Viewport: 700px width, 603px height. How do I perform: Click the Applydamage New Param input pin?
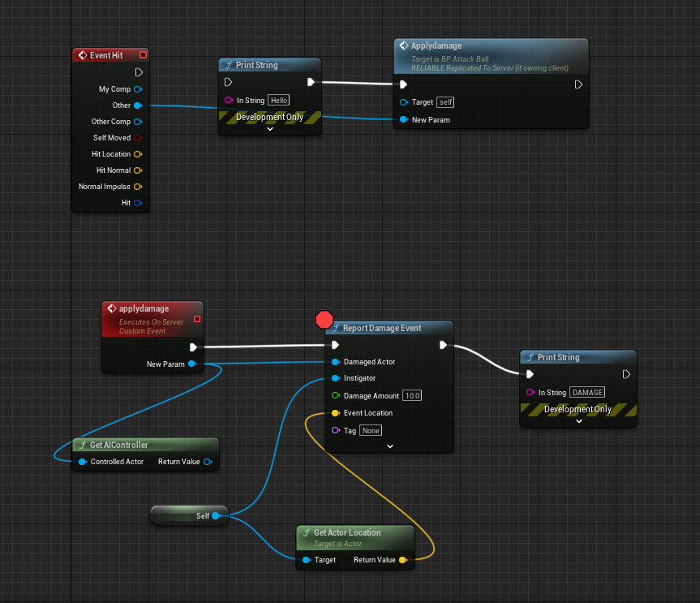click(404, 119)
